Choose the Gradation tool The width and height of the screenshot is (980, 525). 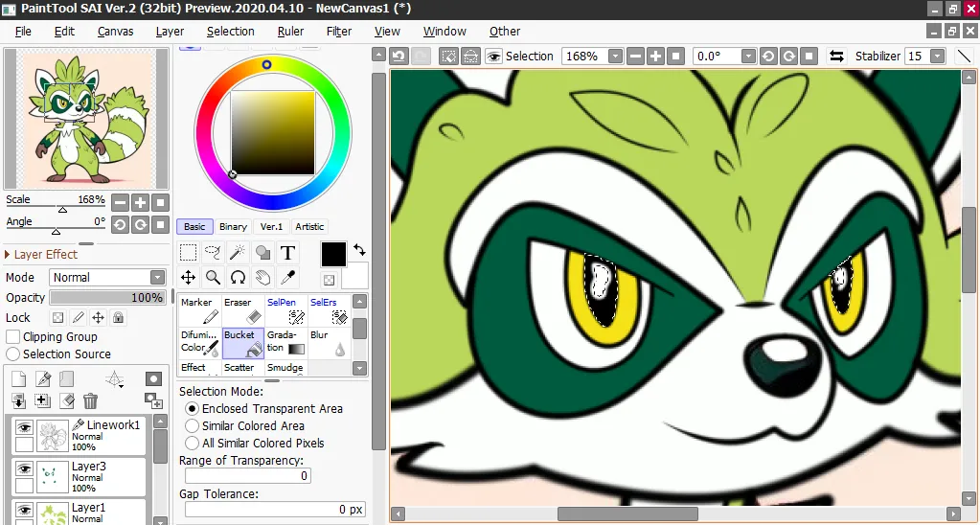click(286, 343)
